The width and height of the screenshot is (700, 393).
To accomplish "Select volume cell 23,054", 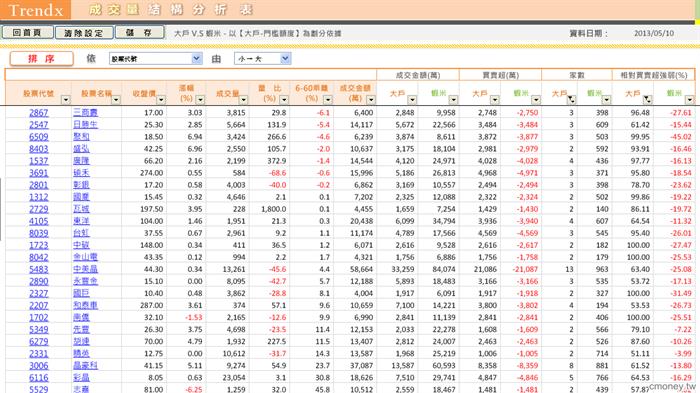I will click(x=234, y=378).
